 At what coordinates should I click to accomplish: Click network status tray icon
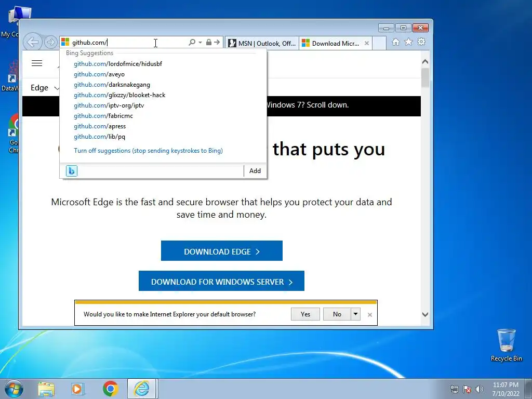[x=454, y=389]
